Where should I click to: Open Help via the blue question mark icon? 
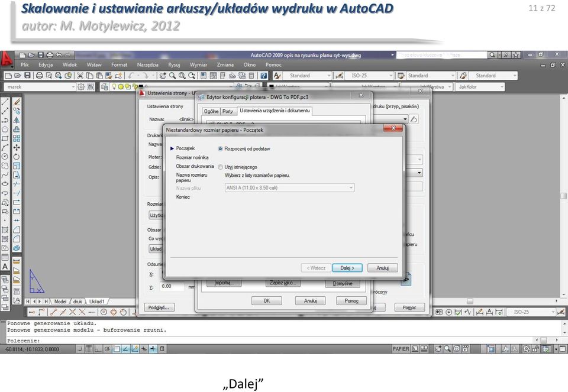[x=264, y=76]
